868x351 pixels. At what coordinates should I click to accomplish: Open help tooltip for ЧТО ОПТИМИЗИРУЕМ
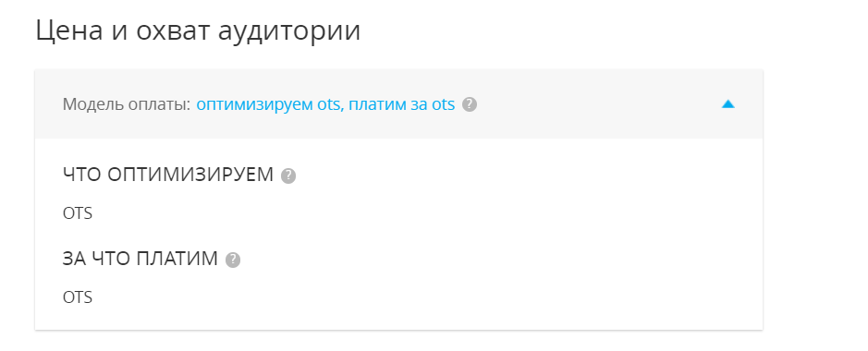pyautogui.click(x=288, y=175)
